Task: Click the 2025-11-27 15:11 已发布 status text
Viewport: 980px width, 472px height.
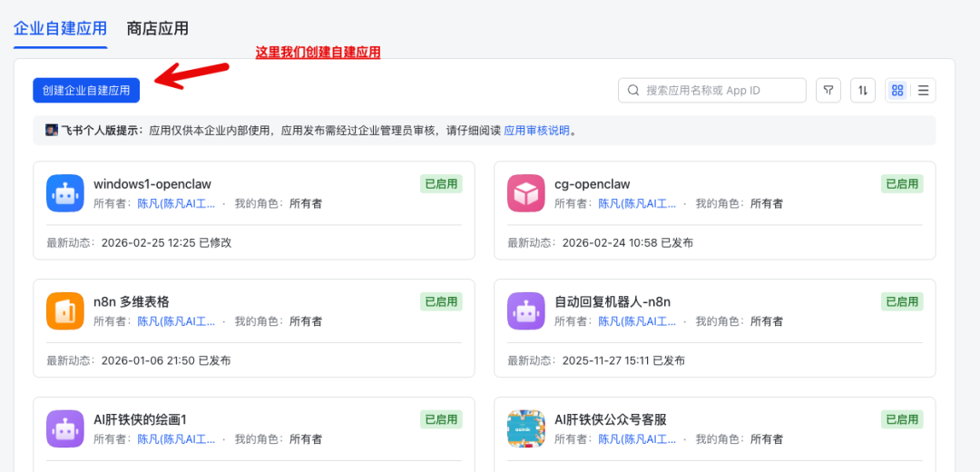Action: pyautogui.click(x=623, y=360)
